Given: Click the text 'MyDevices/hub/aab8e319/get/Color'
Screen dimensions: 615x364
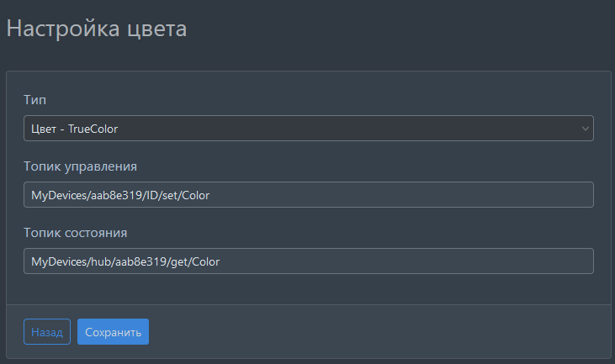Looking at the screenshot, I should [125, 261].
